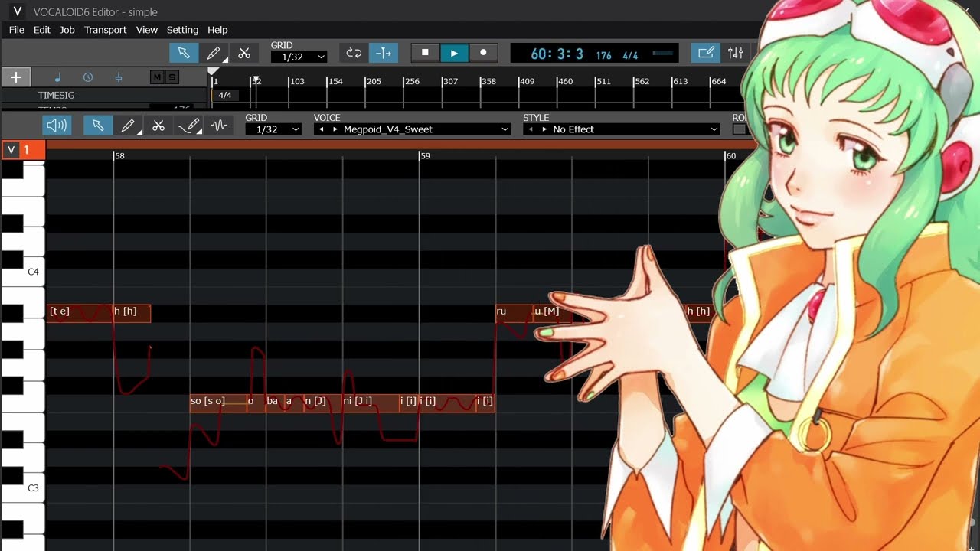The image size is (980, 551).
Task: Click the clock icon in track header
Action: tap(88, 77)
